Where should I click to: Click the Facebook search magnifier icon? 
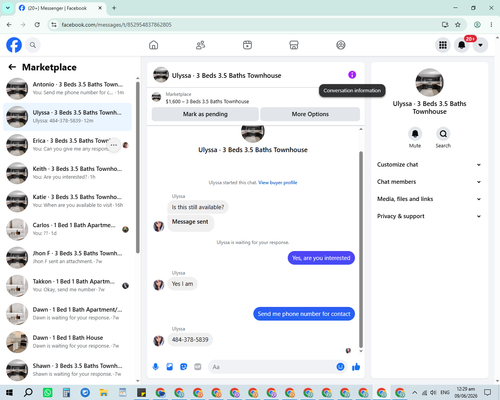coord(33,45)
